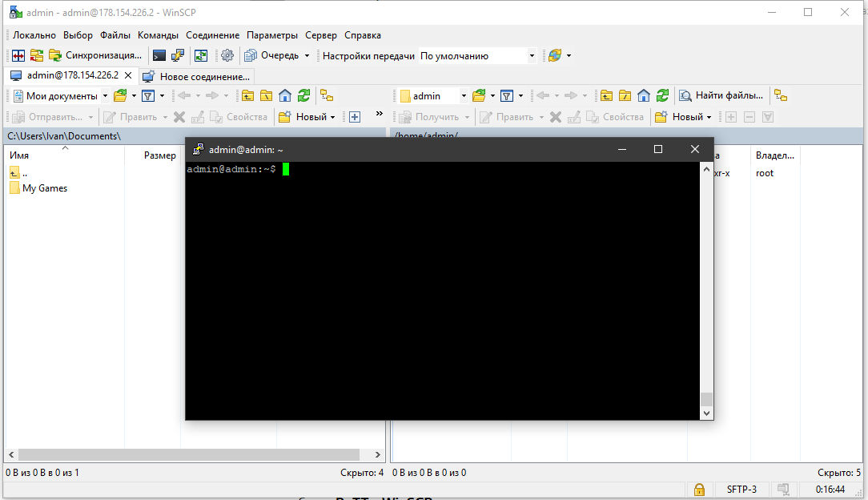The height and width of the screenshot is (500, 868).
Task: Click the C:\Users\Ivan\Documents\ path label
Action: coord(64,136)
